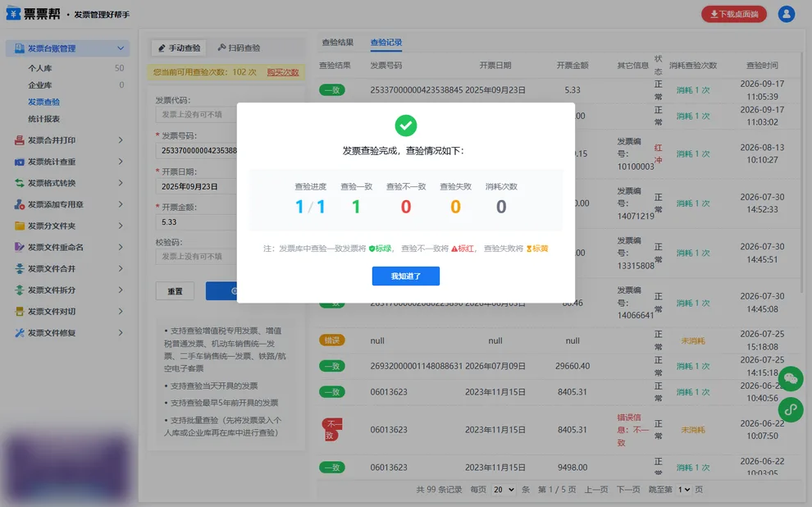Click the 发票代码 input field
This screenshot has width=812, height=507.
196,115
